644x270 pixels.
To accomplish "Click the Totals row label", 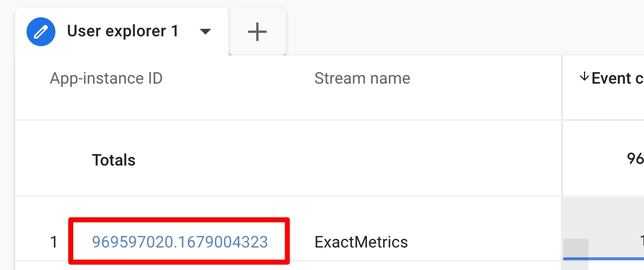I will coord(114,160).
